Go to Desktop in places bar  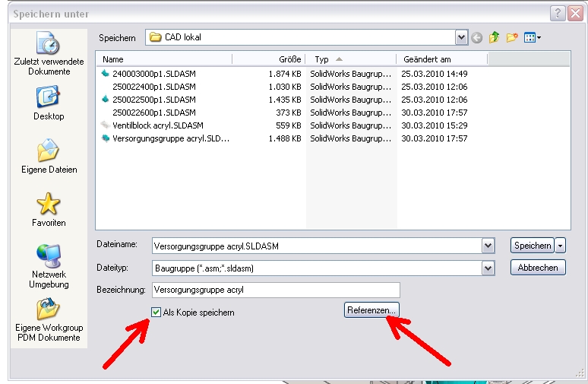tap(49, 103)
